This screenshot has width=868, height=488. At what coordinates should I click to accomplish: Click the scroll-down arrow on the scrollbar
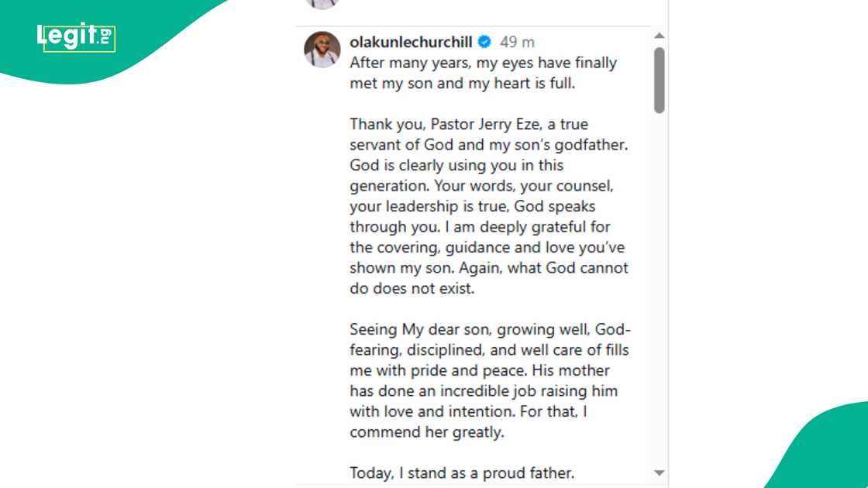(659, 472)
